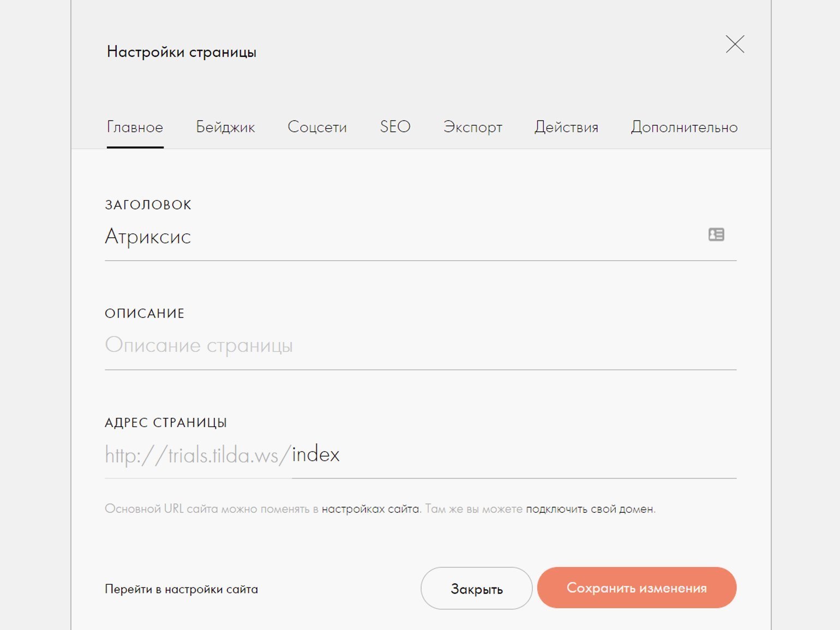Viewport: 840px width, 630px height.
Task: Click the card icon in the title field
Action: [716, 235]
